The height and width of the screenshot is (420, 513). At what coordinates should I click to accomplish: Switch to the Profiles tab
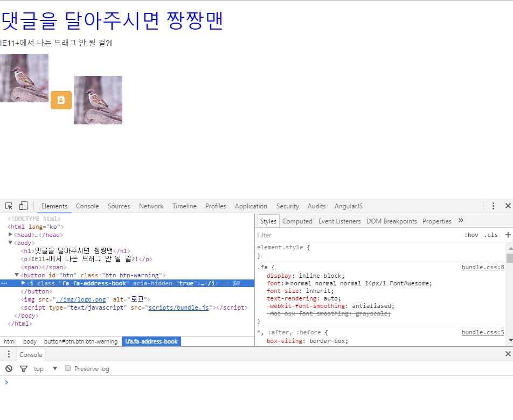216,206
